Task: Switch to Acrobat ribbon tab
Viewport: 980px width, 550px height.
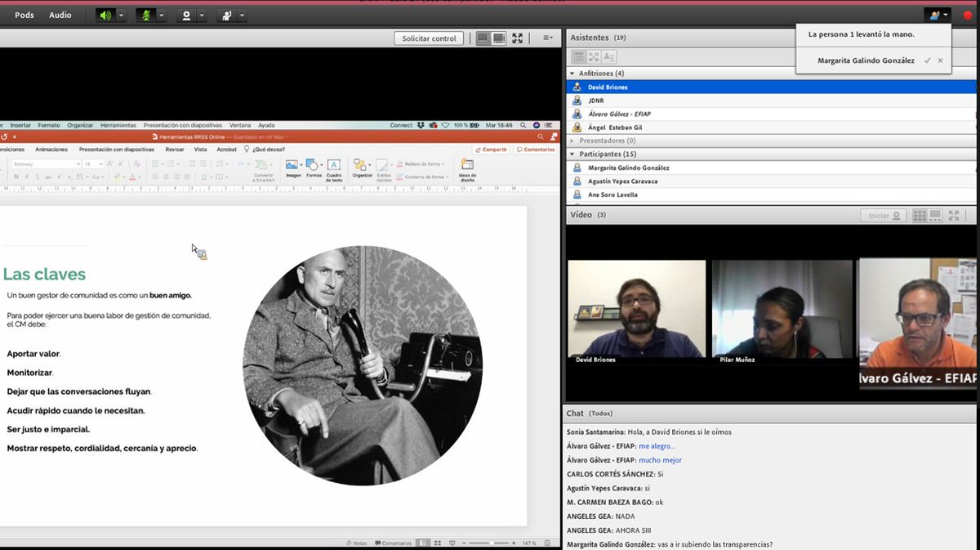Action: click(x=226, y=150)
